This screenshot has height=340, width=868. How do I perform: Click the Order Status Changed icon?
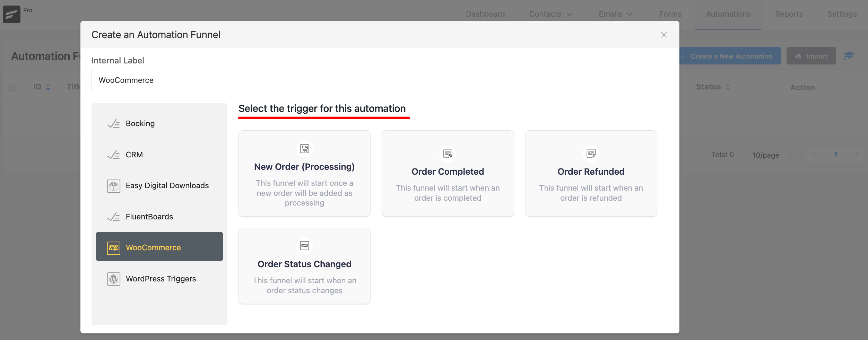click(x=304, y=246)
